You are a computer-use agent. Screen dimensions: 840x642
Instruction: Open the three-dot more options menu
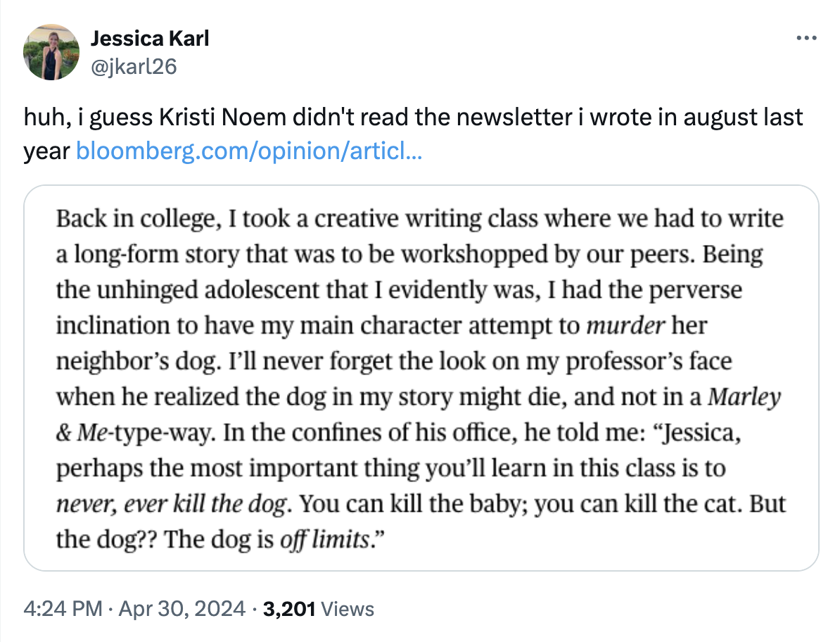click(x=806, y=39)
